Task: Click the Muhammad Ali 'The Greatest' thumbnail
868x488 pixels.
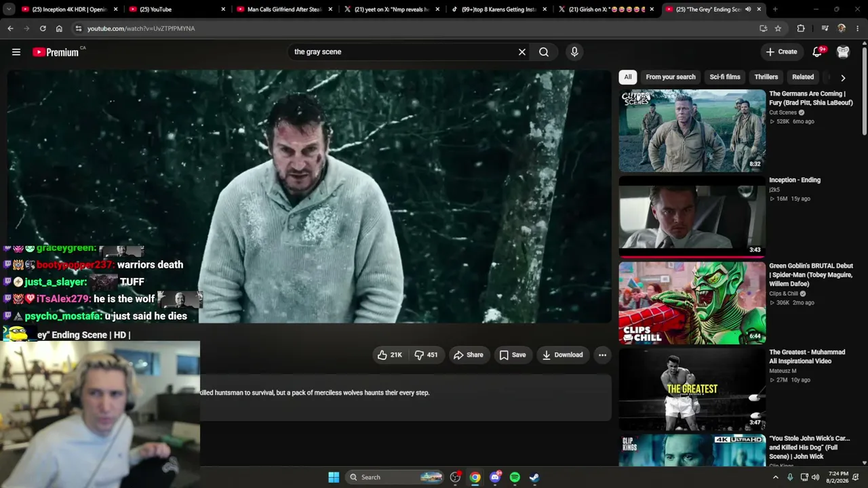Action: coord(692,389)
